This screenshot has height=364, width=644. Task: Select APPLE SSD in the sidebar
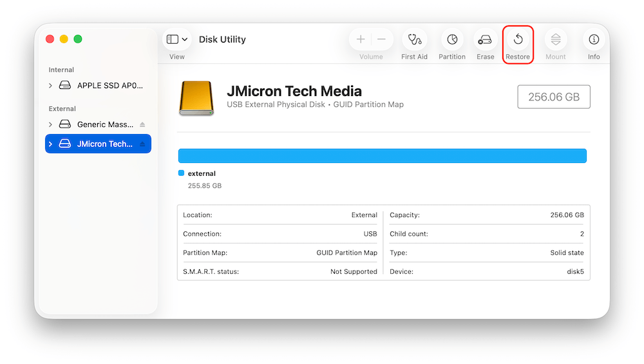click(x=109, y=86)
